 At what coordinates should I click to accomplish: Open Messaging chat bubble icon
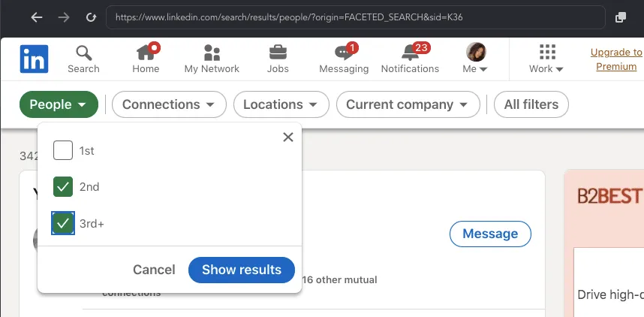345,53
